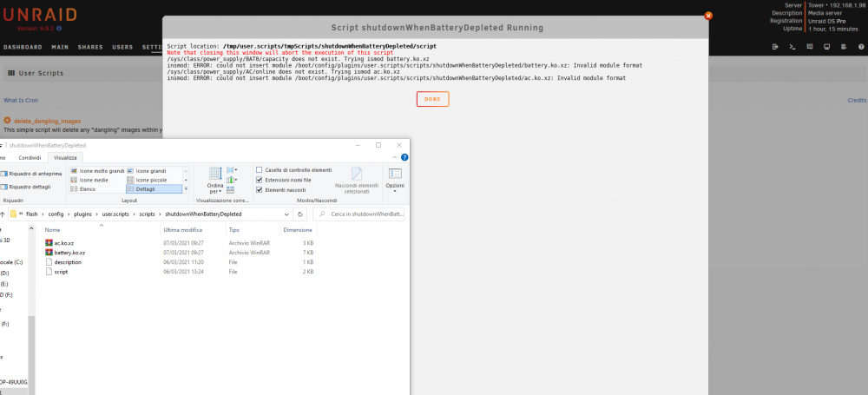Open the Unraid USERS menu

122,47
